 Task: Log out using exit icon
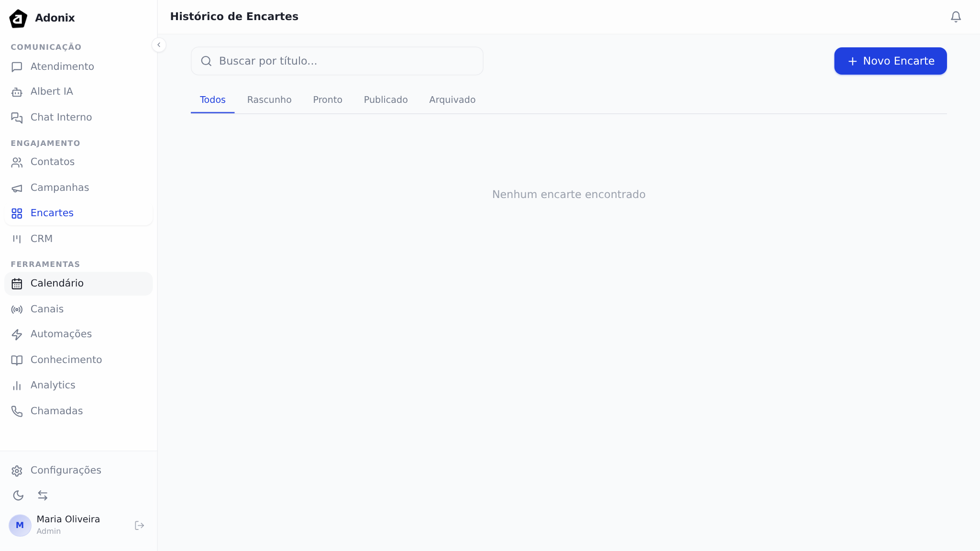click(139, 526)
